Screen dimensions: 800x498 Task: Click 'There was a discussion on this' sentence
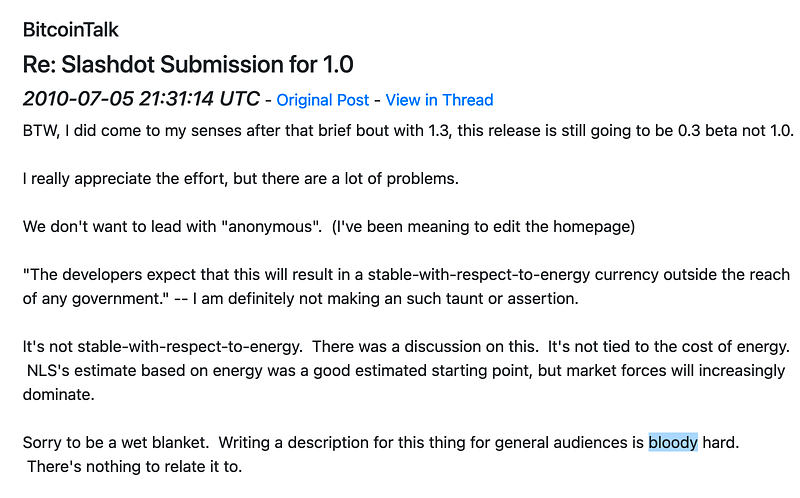(425, 346)
